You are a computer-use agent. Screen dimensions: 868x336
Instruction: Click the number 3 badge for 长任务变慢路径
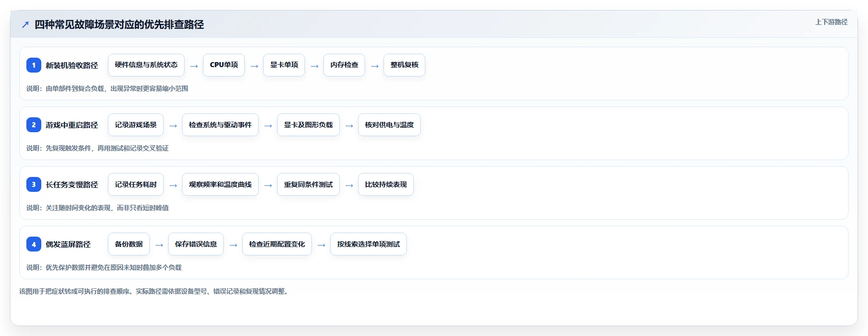coord(34,184)
